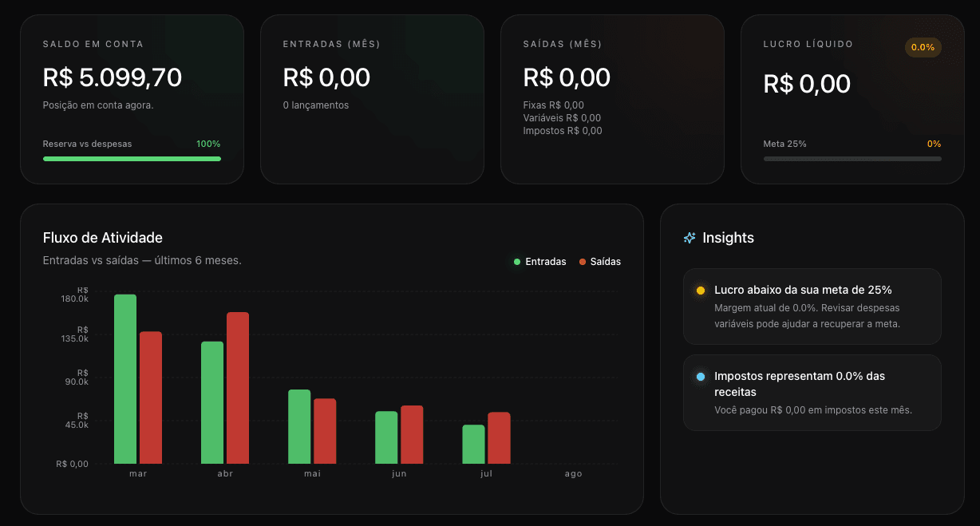Screen dimensions: 980x526
Task: Click the green Entradas legend dot
Action: pyautogui.click(x=517, y=262)
